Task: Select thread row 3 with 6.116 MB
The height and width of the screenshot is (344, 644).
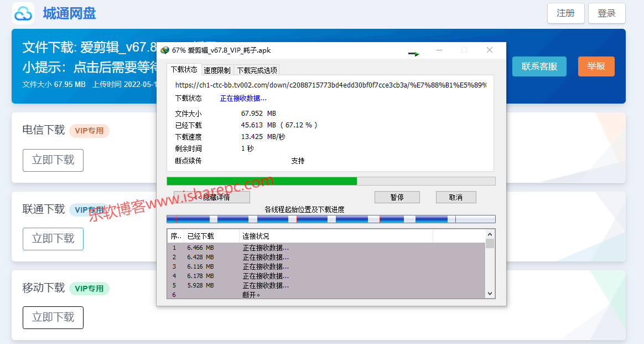Action: pyautogui.click(x=326, y=267)
